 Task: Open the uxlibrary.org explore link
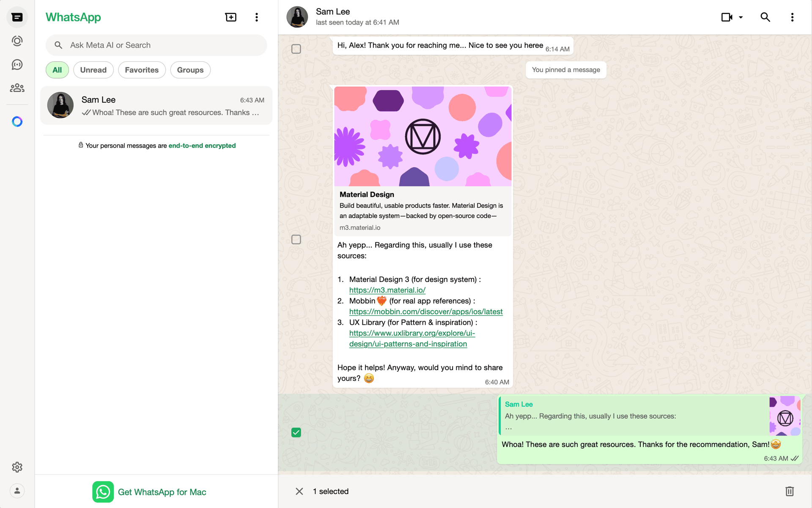[412, 339]
